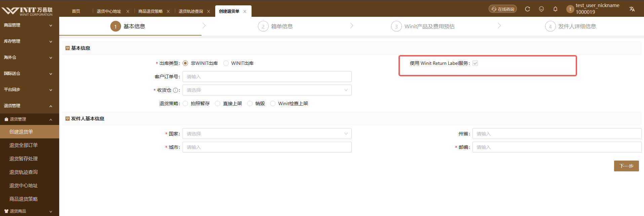This screenshot has height=216, width=644.
Task: Open the 国家 country dropdown
Action: (x=267, y=134)
